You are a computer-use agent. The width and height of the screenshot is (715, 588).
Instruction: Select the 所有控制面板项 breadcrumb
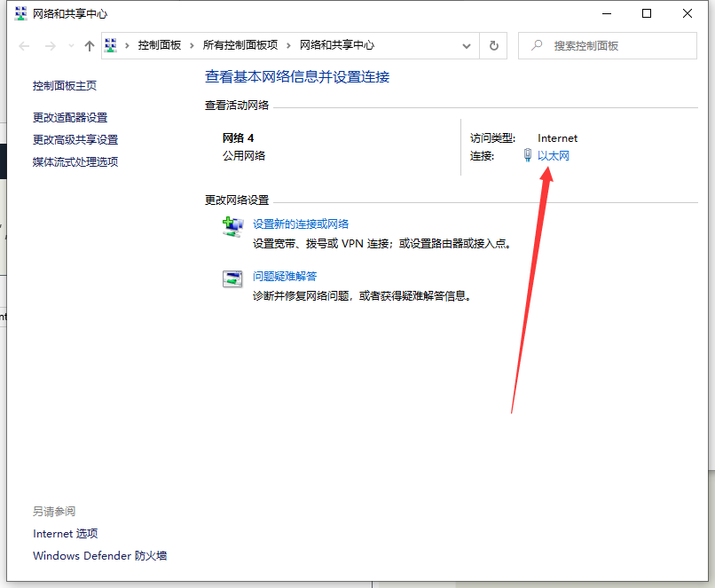point(240,45)
